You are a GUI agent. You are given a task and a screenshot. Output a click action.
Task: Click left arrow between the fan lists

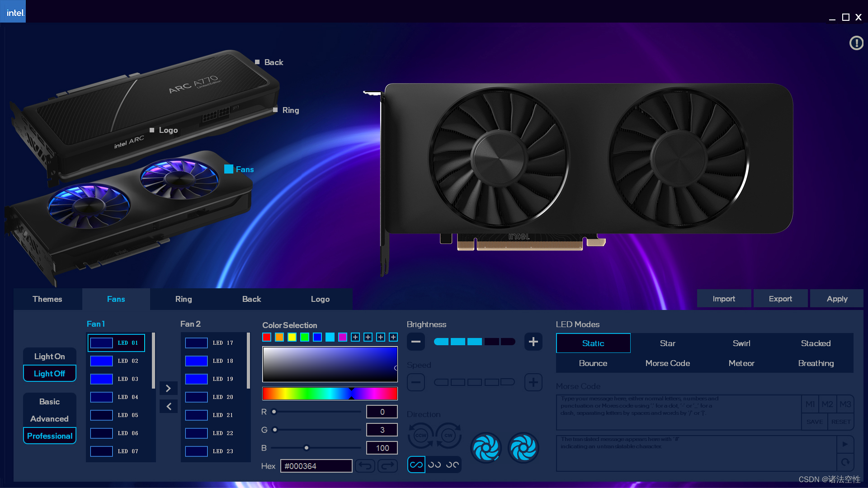168,407
